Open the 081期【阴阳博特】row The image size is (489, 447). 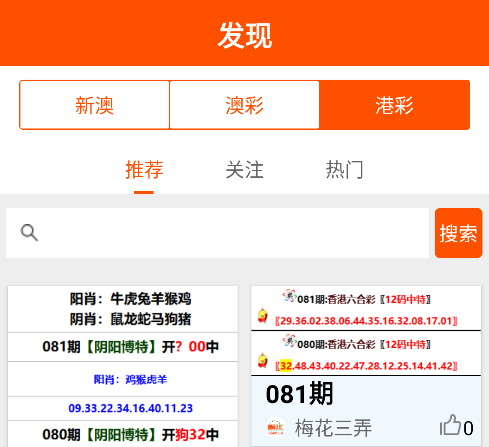pos(123,347)
